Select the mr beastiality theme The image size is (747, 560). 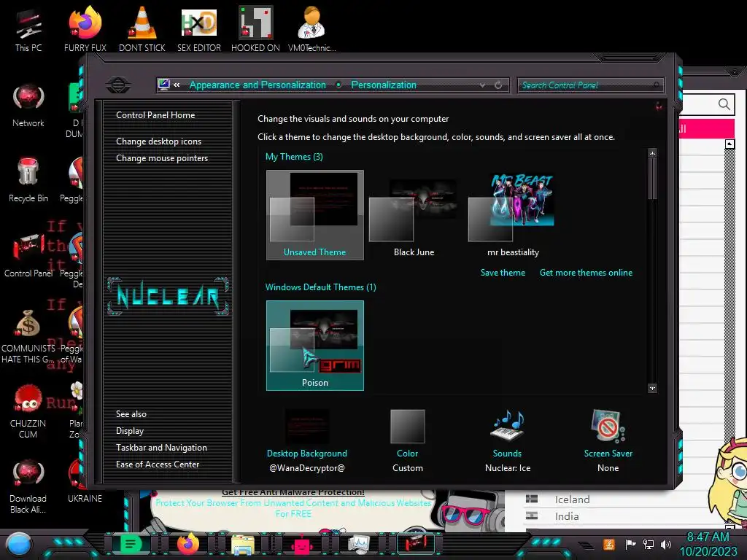click(513, 215)
